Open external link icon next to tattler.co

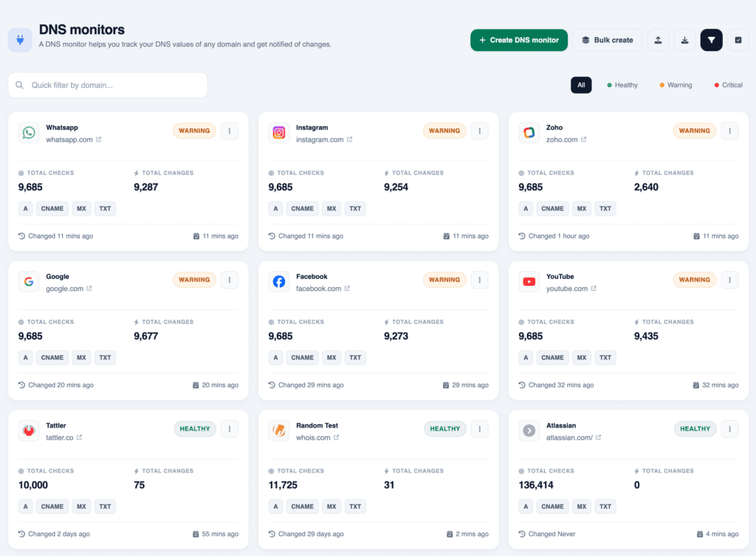pyautogui.click(x=79, y=437)
